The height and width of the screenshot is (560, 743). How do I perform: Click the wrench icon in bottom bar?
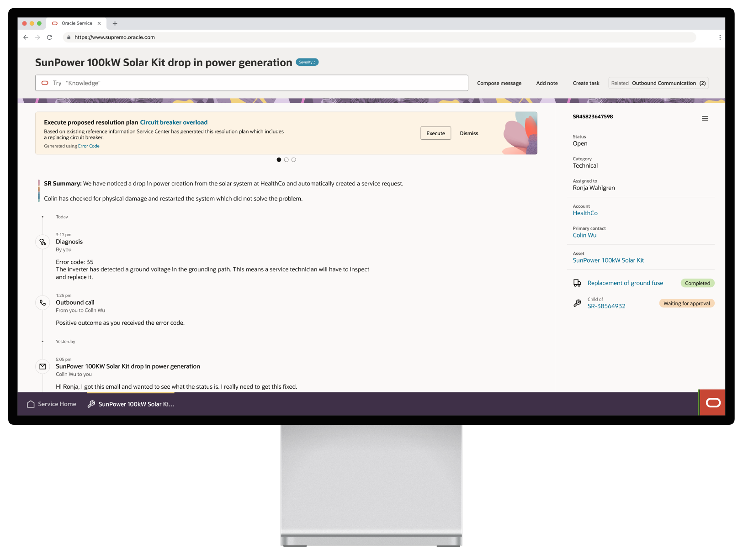[x=91, y=404]
